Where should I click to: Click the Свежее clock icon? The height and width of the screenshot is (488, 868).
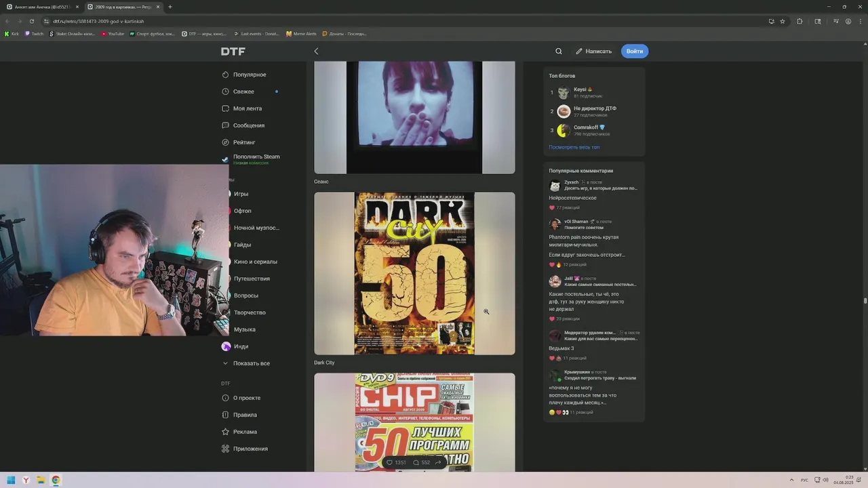(226, 91)
